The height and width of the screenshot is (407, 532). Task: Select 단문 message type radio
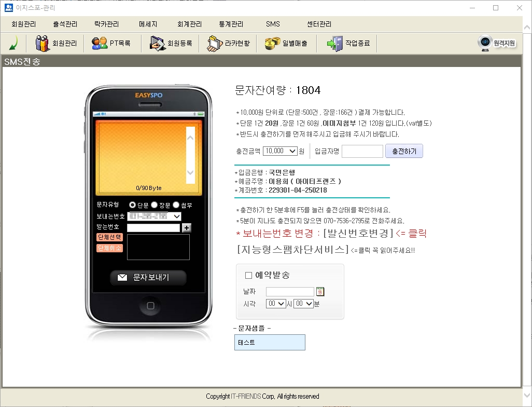click(132, 205)
